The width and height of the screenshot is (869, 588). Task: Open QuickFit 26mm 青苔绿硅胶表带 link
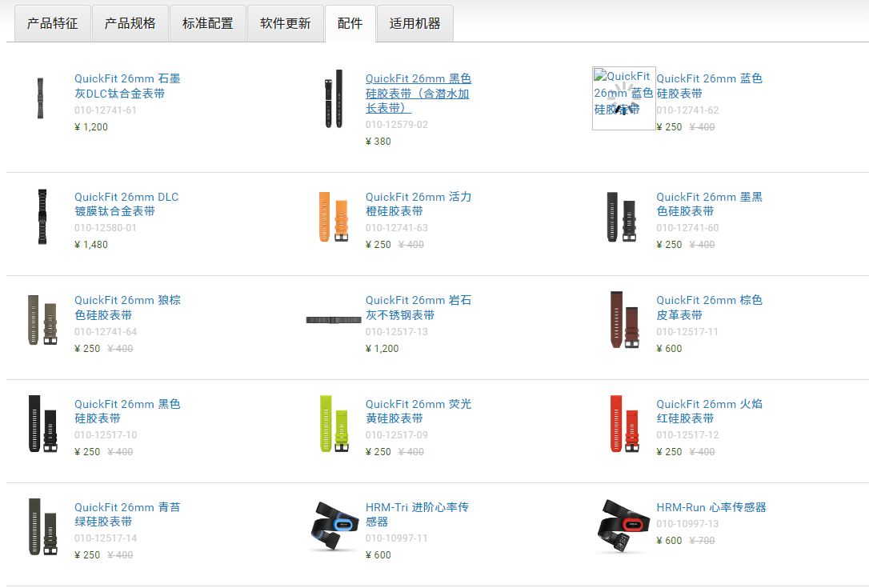(127, 514)
